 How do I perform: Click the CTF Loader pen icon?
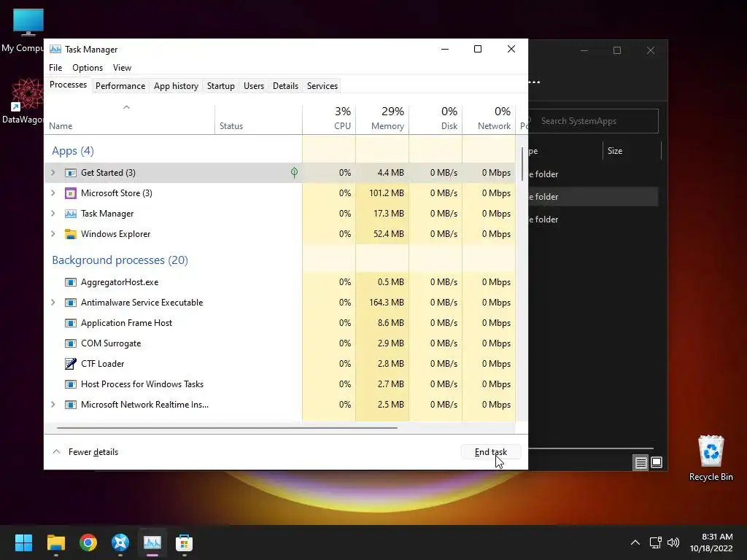(71, 364)
